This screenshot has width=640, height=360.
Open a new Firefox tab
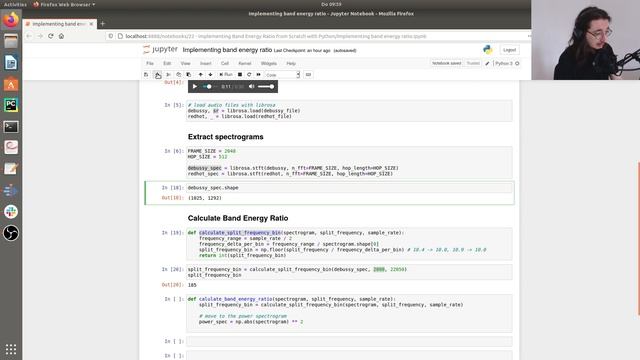[102, 24]
